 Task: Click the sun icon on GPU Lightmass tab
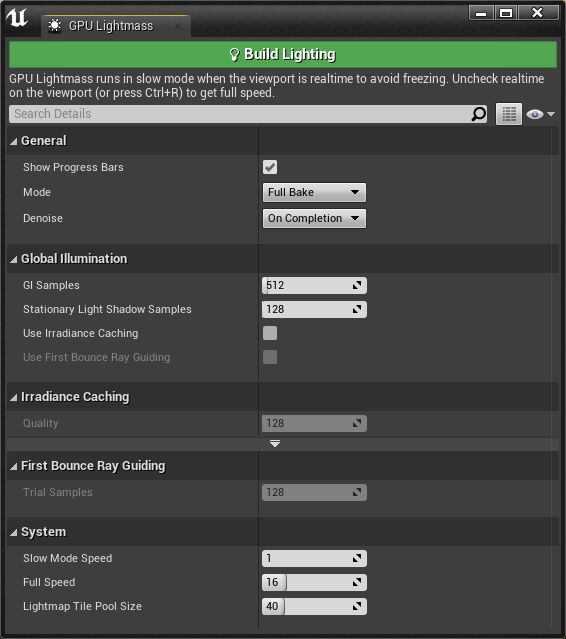[x=54, y=26]
